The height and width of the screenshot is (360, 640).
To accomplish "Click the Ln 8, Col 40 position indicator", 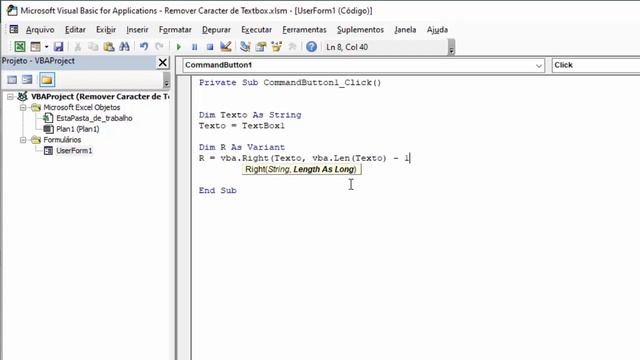I will point(347,47).
